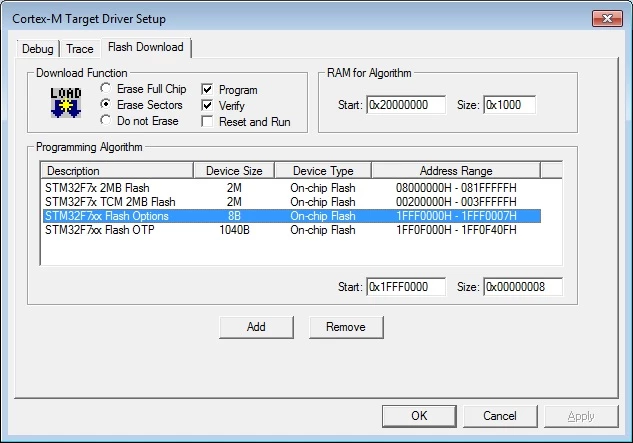Choose Do not Erase option
This screenshot has width=633, height=443.
(105, 121)
